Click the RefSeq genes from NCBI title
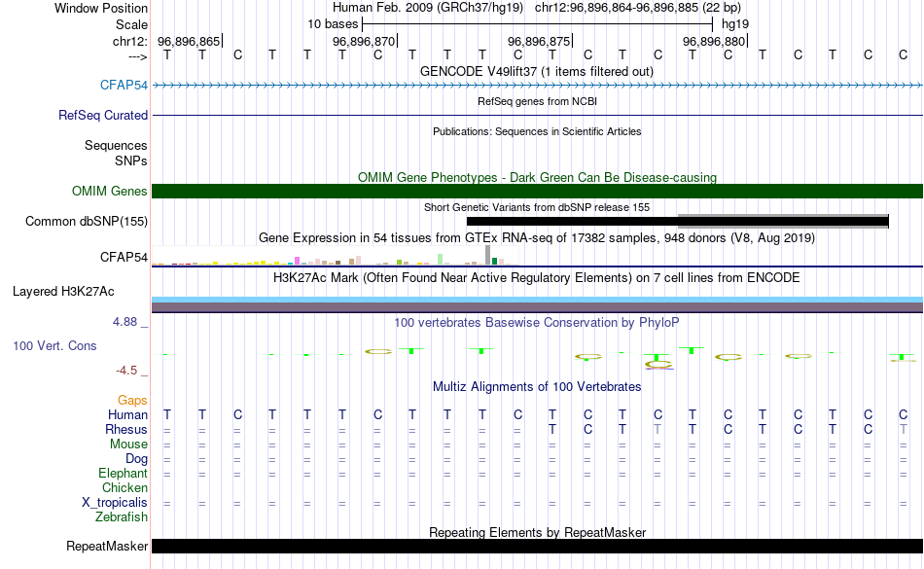Viewport: 924px width, 569px height. [537, 101]
